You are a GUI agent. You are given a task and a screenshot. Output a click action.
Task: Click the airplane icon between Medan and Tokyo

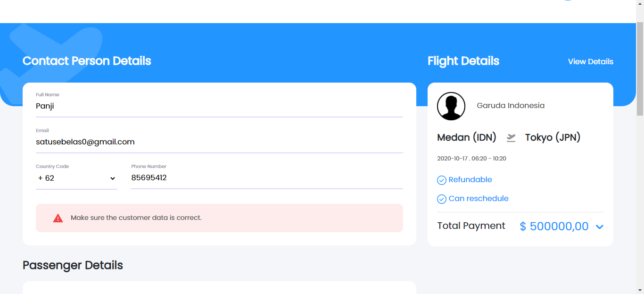(511, 137)
